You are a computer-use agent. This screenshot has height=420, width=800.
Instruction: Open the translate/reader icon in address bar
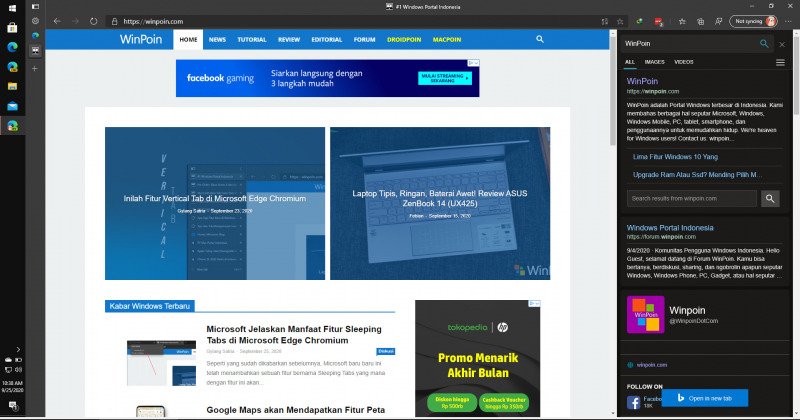tap(605, 21)
